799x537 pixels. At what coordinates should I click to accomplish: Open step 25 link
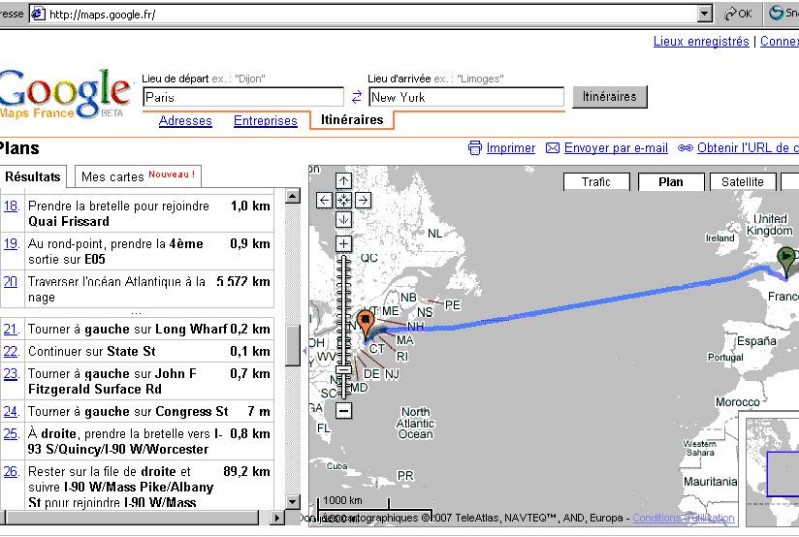[x=11, y=434]
